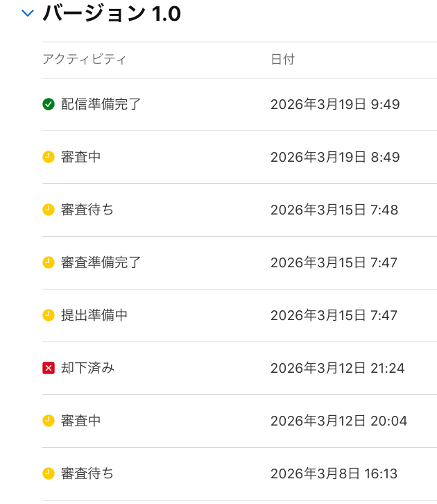The width and height of the screenshot is (437, 504).
Task: Click the yellow clock icon beside 提出準備中
Action: (x=49, y=315)
